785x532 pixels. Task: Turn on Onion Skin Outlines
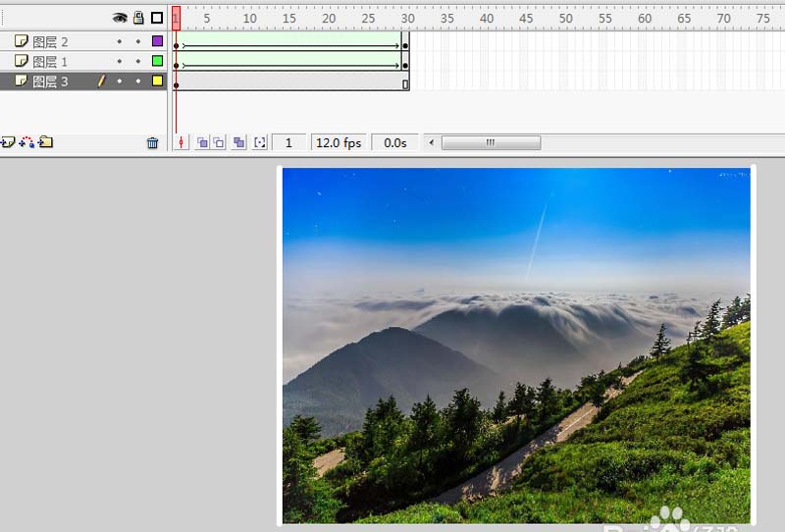[x=219, y=142]
